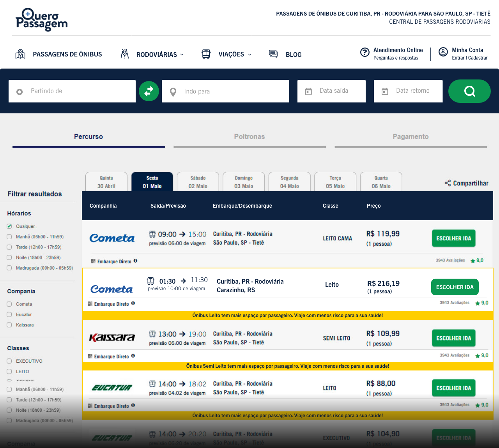Image resolution: width=499 pixels, height=448 pixels.
Task: Choose Escolher Ida for R$ 119,99 Cometa trip
Action: [x=454, y=238]
